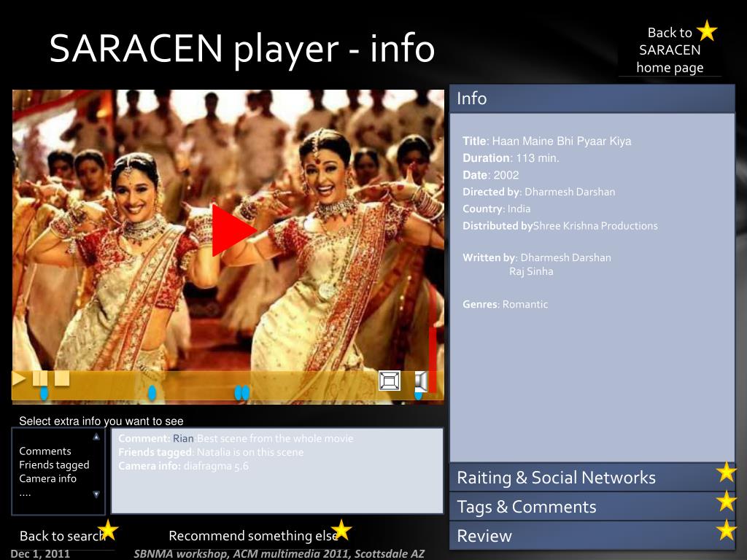Click the genre value "Romantic"
This screenshot has width=747, height=560.
(525, 304)
